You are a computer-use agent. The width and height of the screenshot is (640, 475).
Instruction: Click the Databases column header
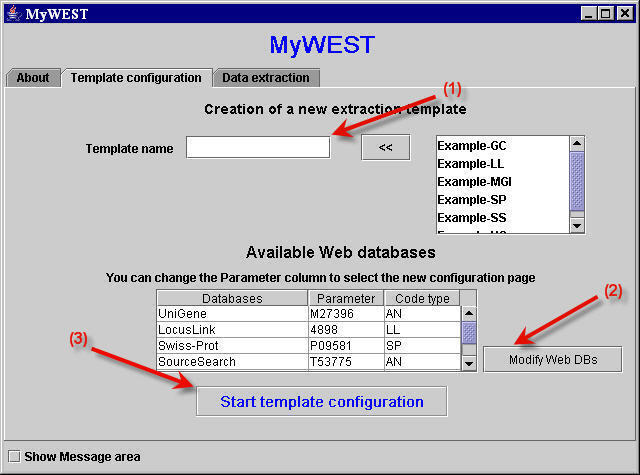point(232,298)
